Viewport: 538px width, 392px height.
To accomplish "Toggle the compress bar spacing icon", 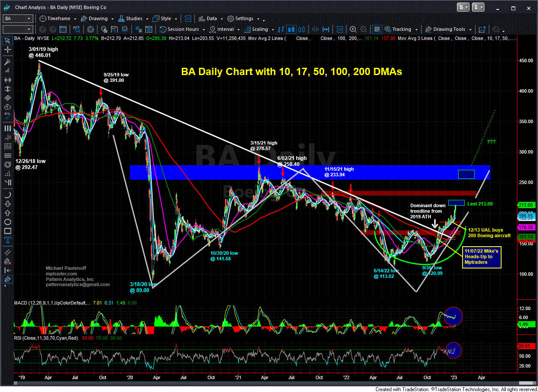I will 315,29.
